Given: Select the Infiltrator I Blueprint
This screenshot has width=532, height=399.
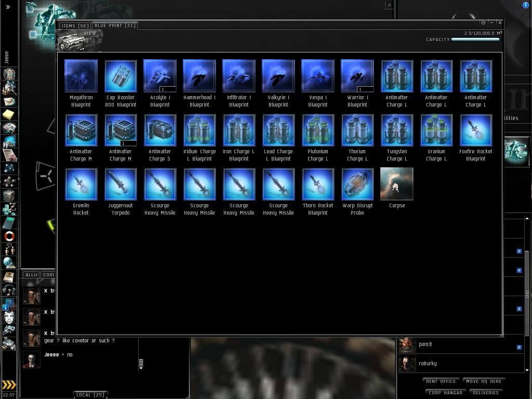Looking at the screenshot, I should 239,83.
